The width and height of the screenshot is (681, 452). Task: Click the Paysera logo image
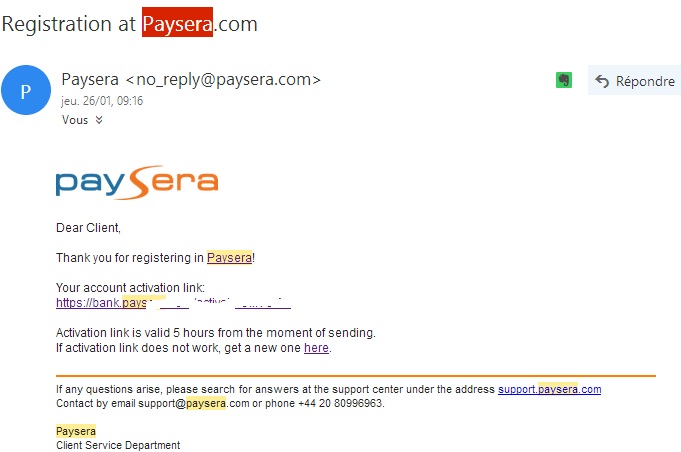(x=137, y=182)
